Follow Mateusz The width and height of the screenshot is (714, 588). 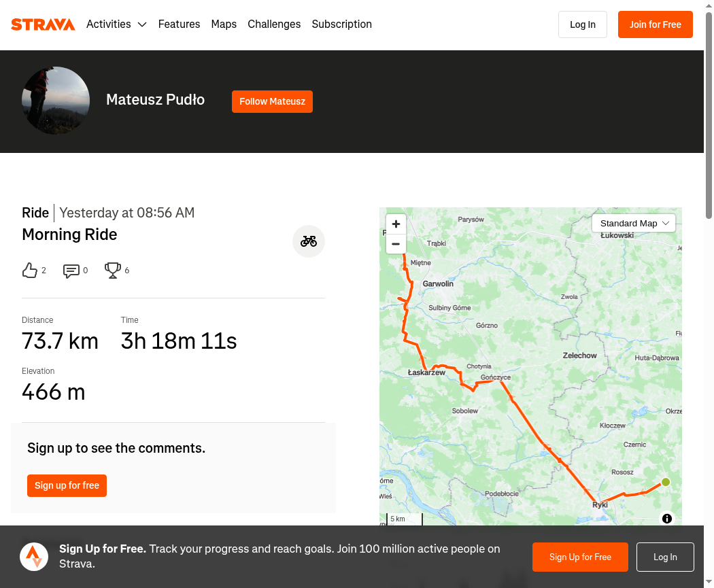point(272,101)
